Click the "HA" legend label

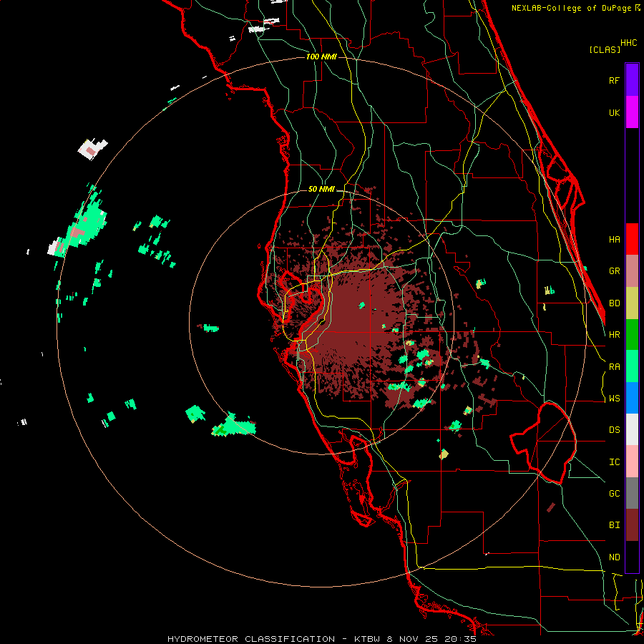(x=614, y=239)
